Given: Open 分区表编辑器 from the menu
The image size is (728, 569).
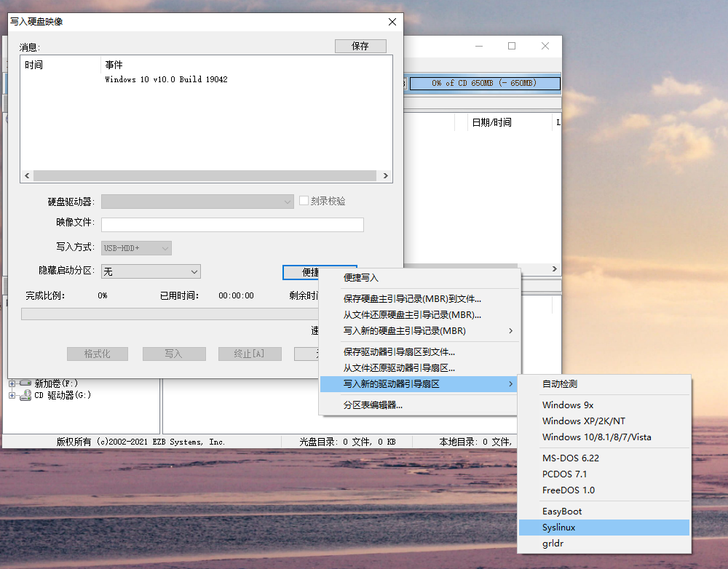Looking at the screenshot, I should [x=419, y=405].
